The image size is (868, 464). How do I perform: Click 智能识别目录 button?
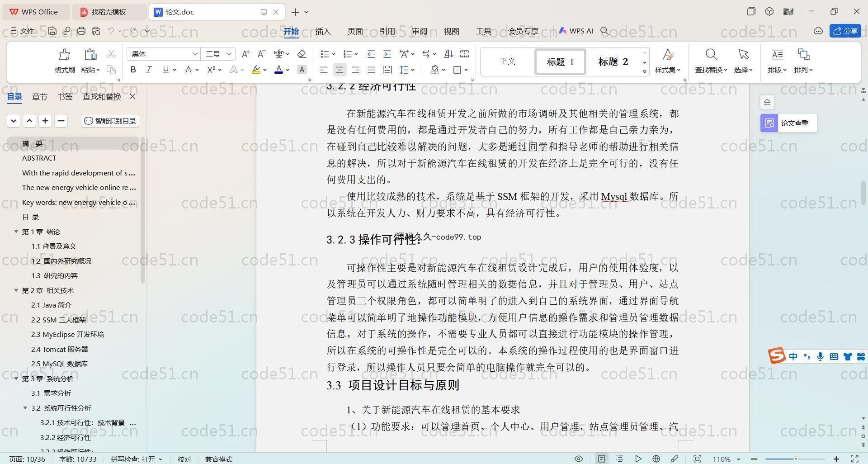point(110,121)
